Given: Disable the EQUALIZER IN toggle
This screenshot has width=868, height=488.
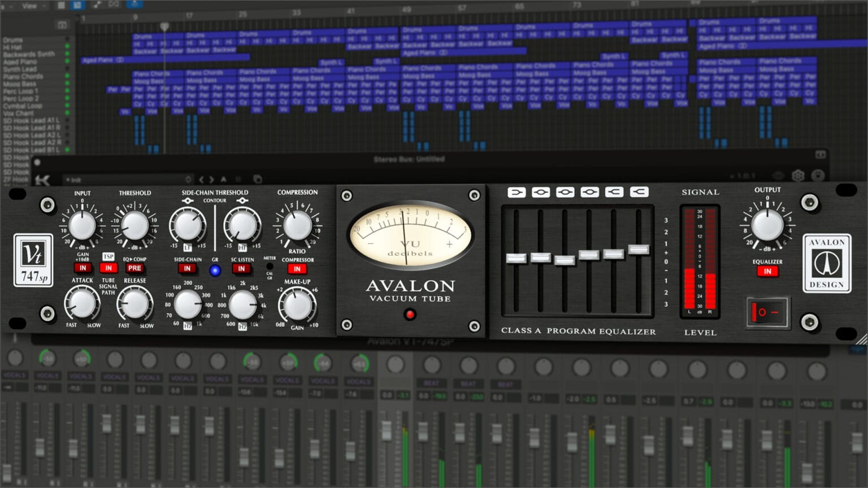Looking at the screenshot, I should [767, 271].
